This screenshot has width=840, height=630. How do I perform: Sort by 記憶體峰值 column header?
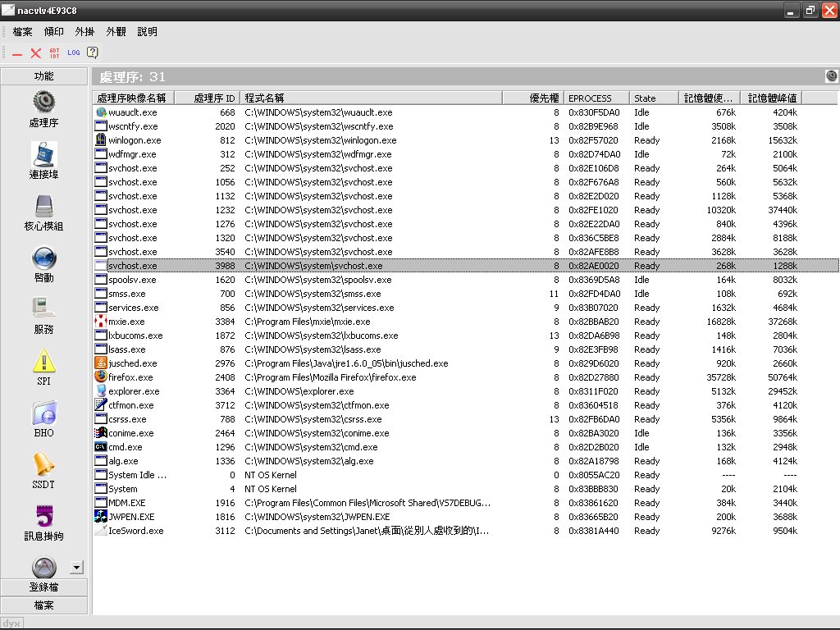coord(771,98)
